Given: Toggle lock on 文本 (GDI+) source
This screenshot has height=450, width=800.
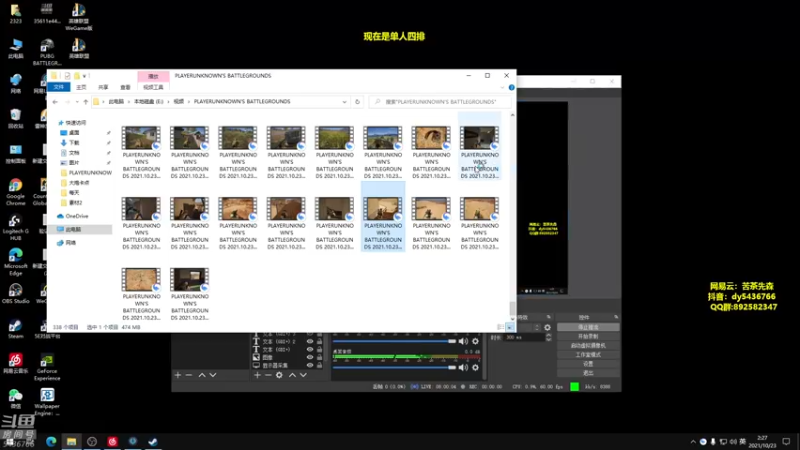Looking at the screenshot, I should (x=319, y=349).
